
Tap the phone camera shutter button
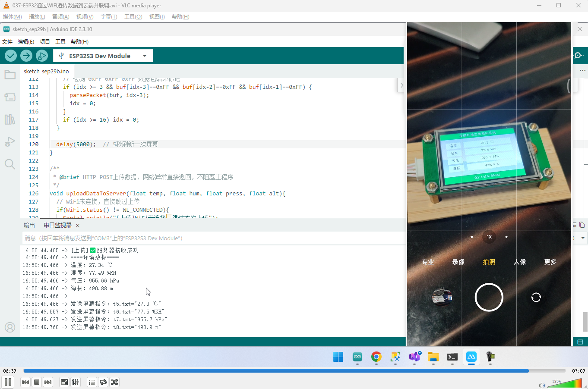[489, 297]
